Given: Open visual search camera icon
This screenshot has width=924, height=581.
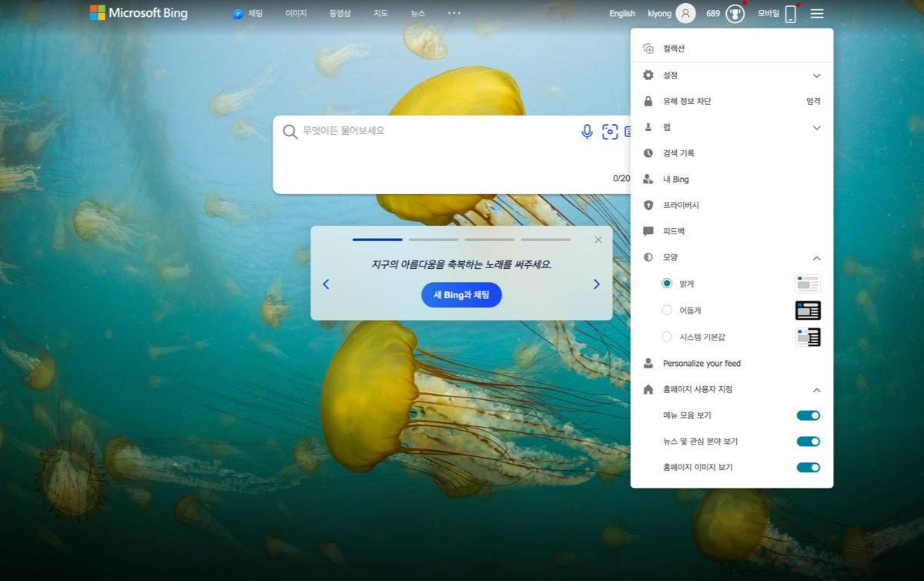Looking at the screenshot, I should click(x=610, y=132).
